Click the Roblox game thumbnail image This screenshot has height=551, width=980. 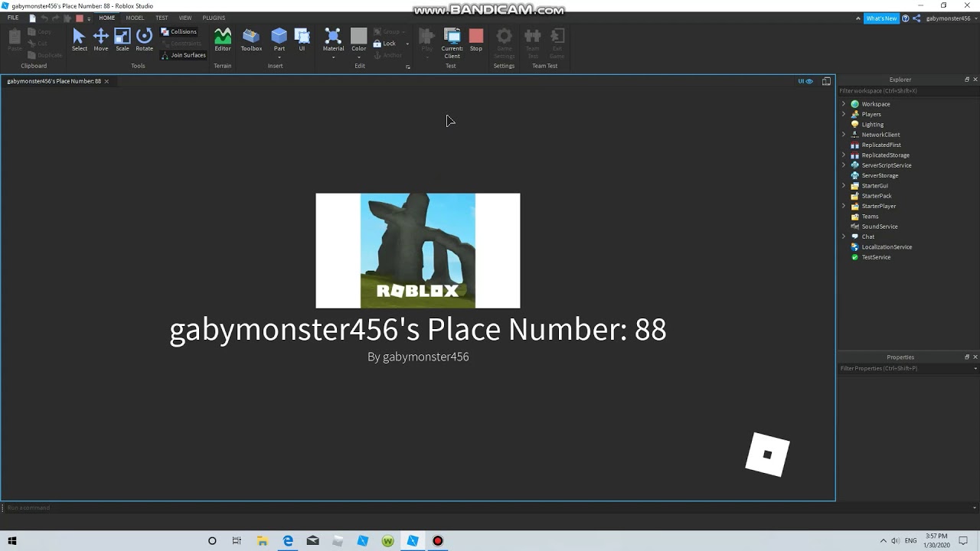click(418, 250)
